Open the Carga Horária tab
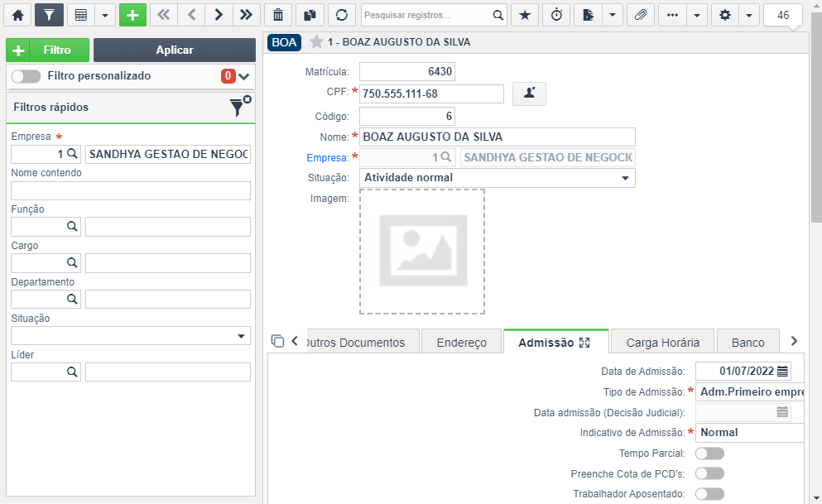This screenshot has height=504, width=822. pyautogui.click(x=662, y=342)
